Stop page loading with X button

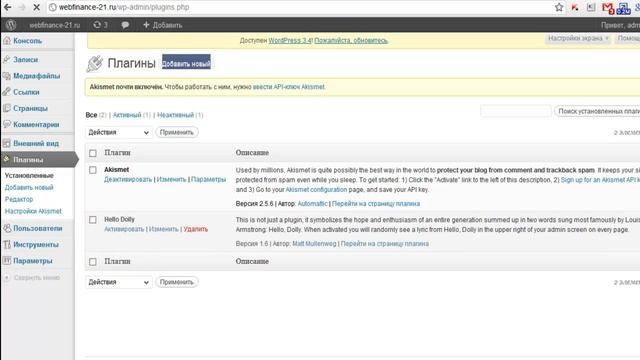[x=36, y=7]
